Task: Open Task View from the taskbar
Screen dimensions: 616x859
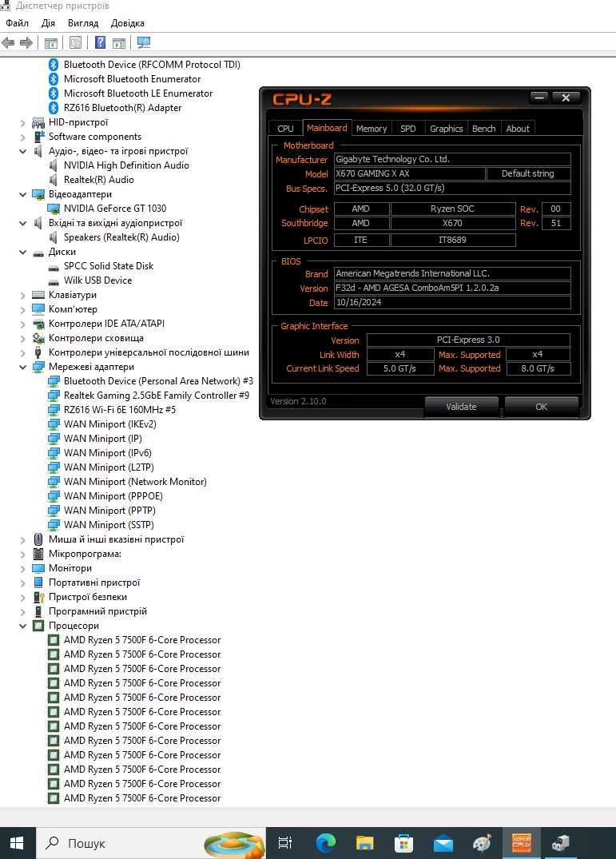Action: tap(284, 842)
